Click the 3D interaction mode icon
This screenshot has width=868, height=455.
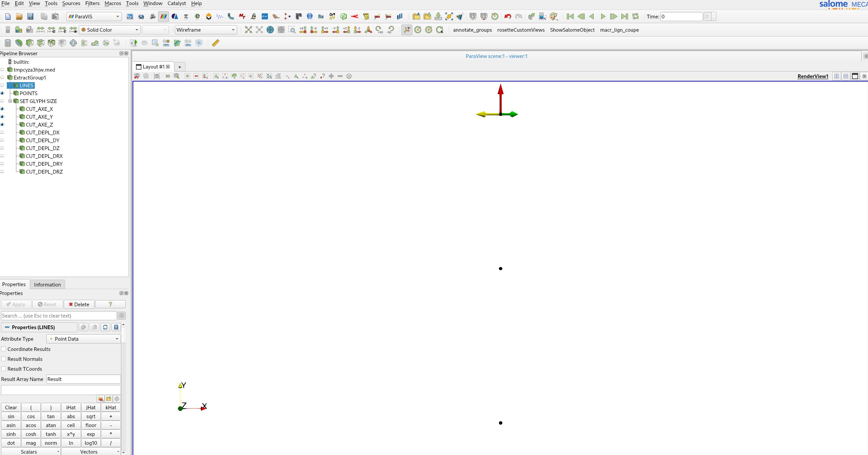point(168,76)
